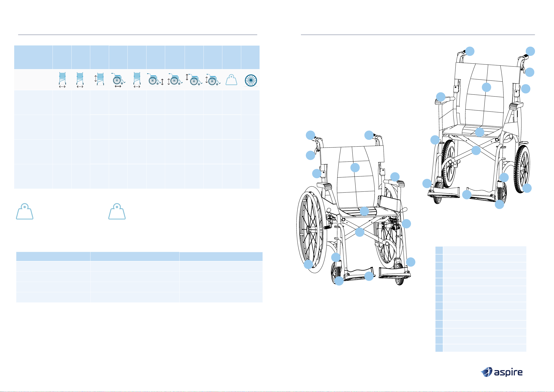Screen dimensions: 554x392
Task: Click the footplate callout dot on the large-wheeled wheelchair
Action: tap(369, 276)
